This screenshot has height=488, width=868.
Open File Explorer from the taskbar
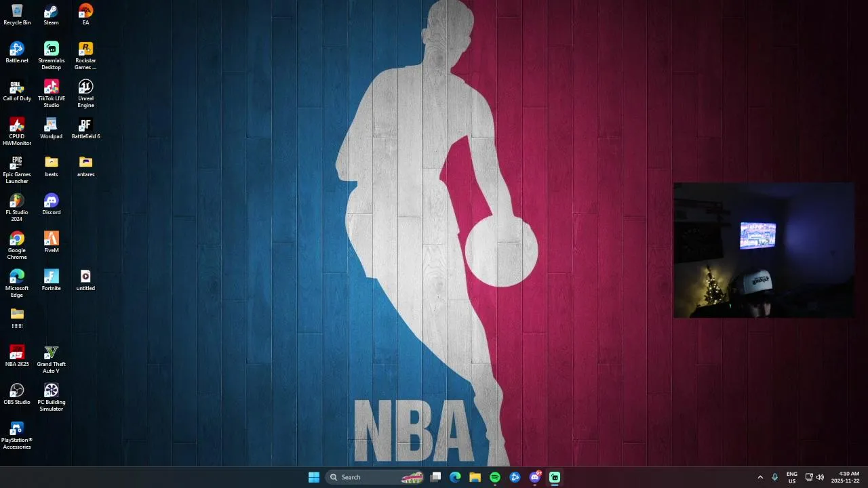point(475,477)
